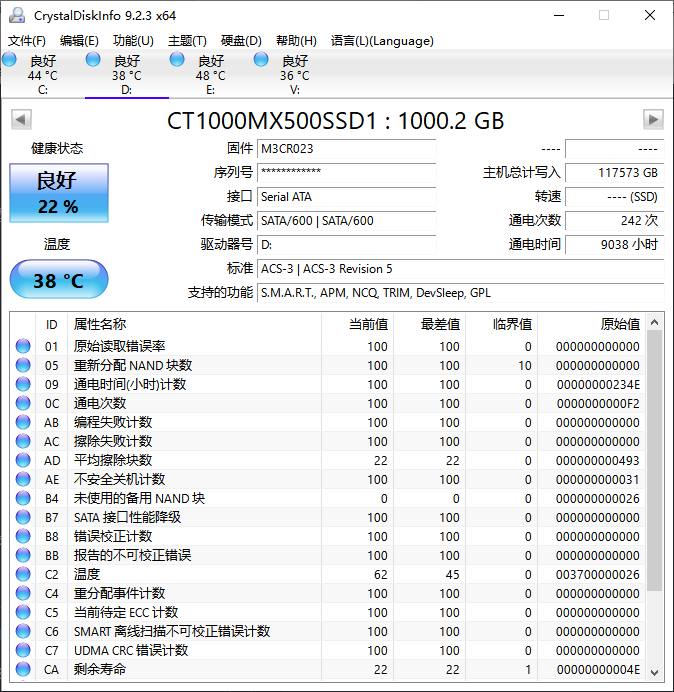Select the C: drive tab at 44 °C
The width and height of the screenshot is (674, 692).
pyautogui.click(x=43, y=75)
